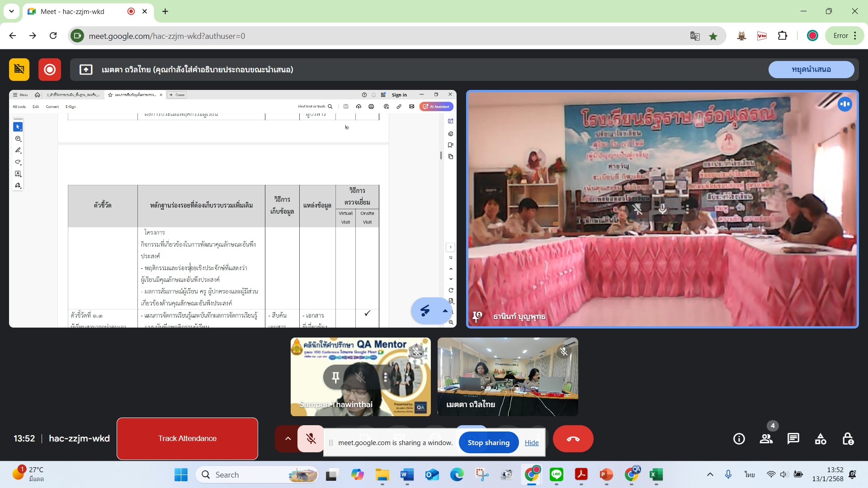Select the Meet - hac-zzjm-wkd tab
Screen dimensions: 868x488
pyautogui.click(x=87, y=11)
